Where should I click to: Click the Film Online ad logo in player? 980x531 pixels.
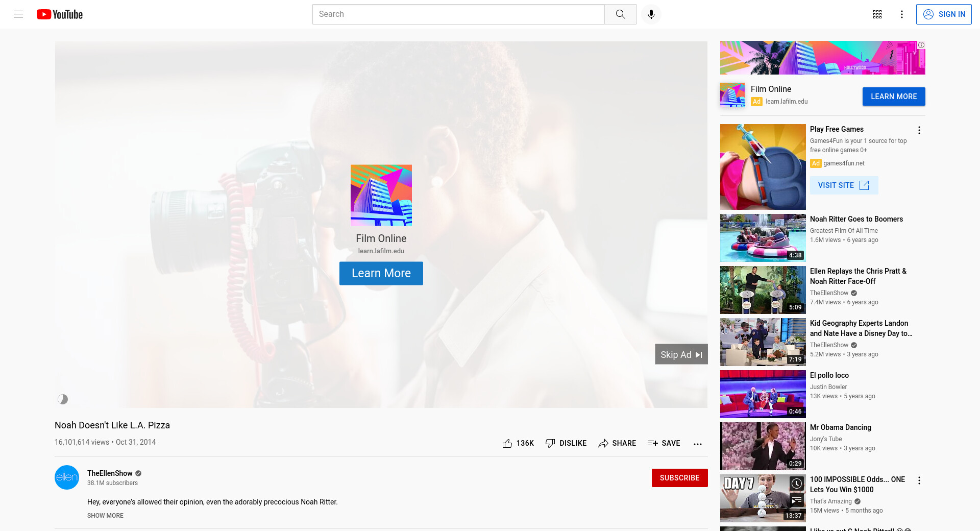point(381,195)
